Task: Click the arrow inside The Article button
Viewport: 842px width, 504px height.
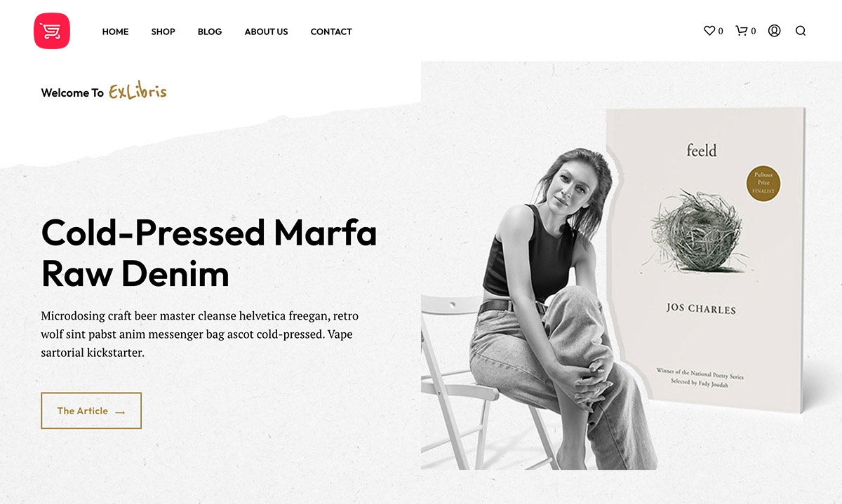Action: pos(120,412)
